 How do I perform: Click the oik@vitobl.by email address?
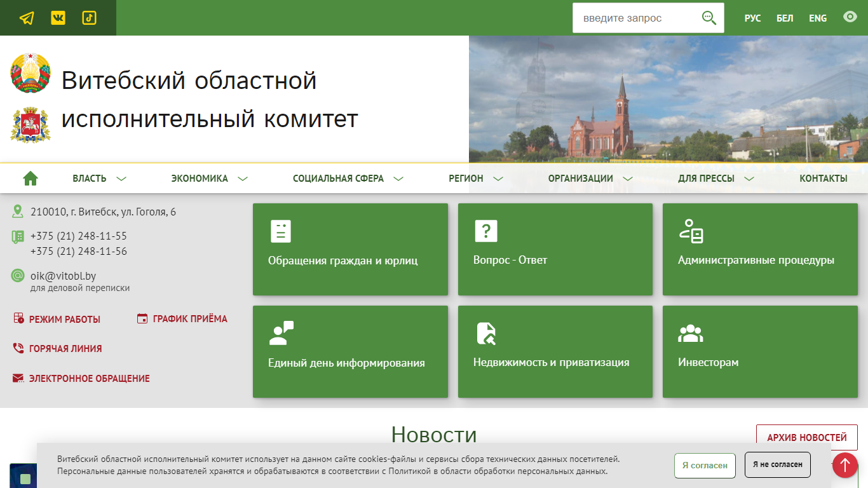coord(64,276)
